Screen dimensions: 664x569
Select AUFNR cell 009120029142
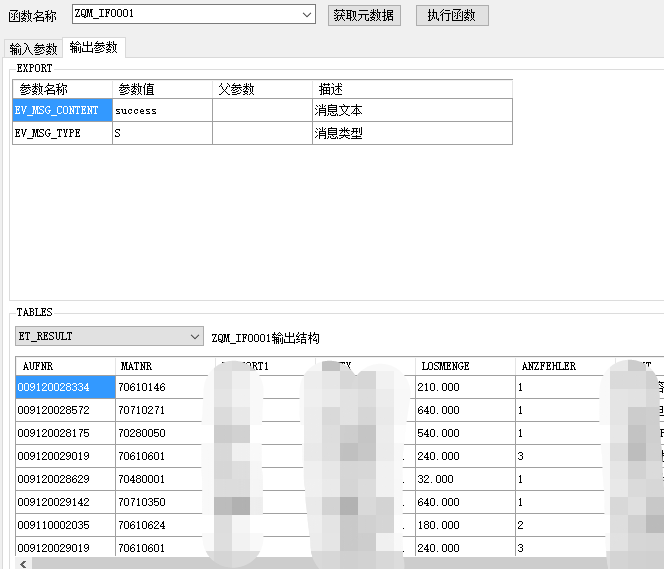click(x=65, y=502)
